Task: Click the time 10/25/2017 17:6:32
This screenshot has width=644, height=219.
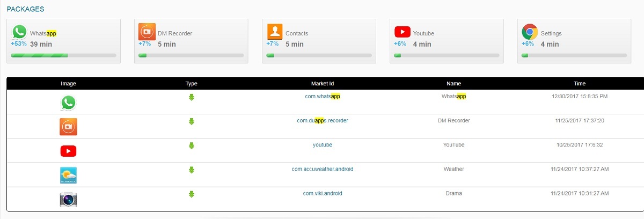Action: point(580,144)
